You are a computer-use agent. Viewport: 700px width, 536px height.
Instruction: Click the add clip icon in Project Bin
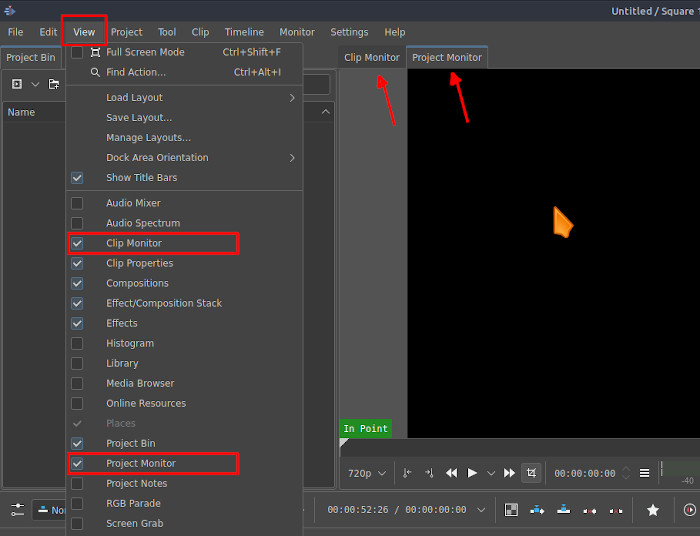click(x=17, y=84)
